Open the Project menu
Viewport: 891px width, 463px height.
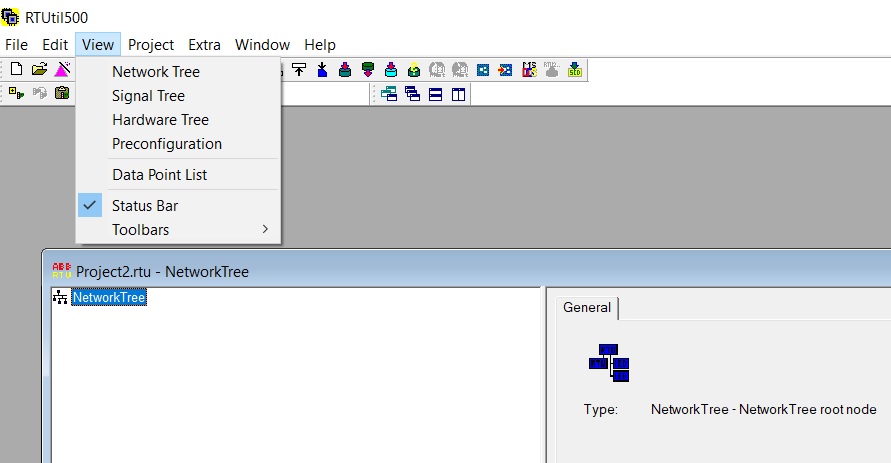151,44
